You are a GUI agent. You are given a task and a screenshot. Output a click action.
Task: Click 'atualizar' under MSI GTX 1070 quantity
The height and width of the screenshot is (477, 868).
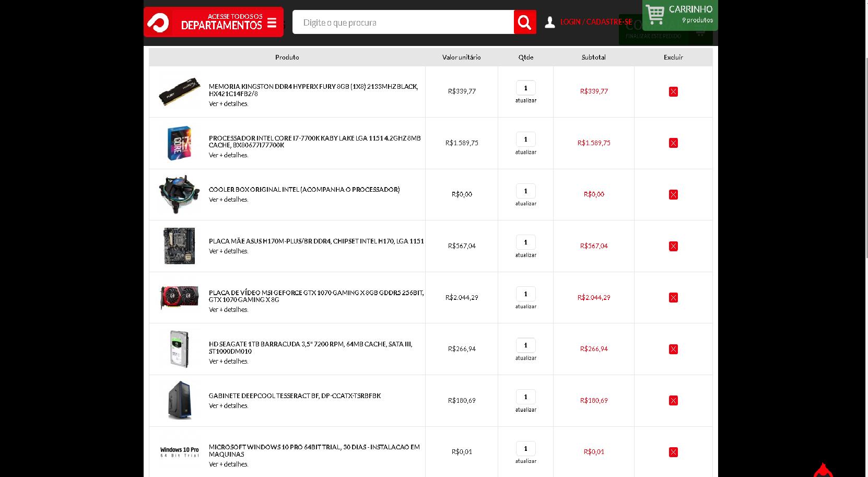coord(526,306)
